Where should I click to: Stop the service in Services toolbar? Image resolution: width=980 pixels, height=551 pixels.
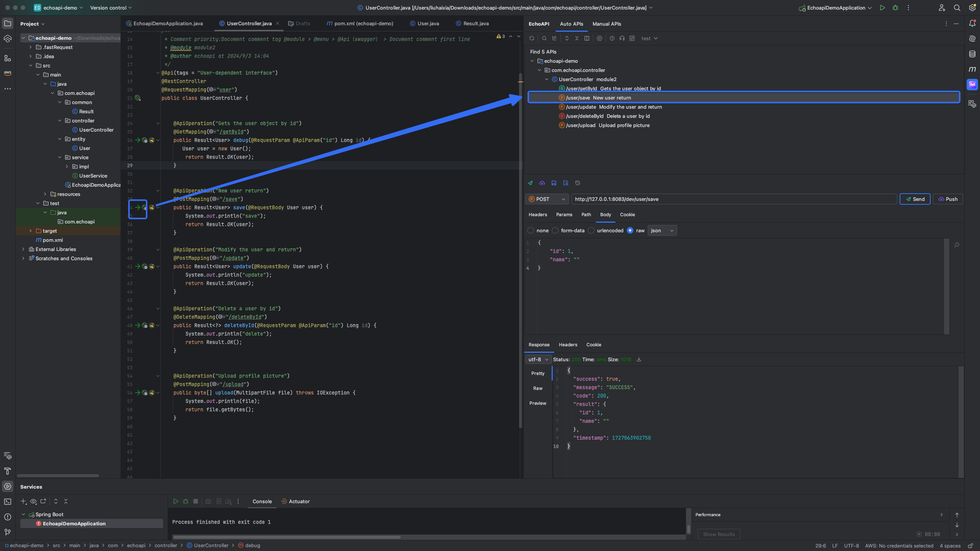point(196,501)
